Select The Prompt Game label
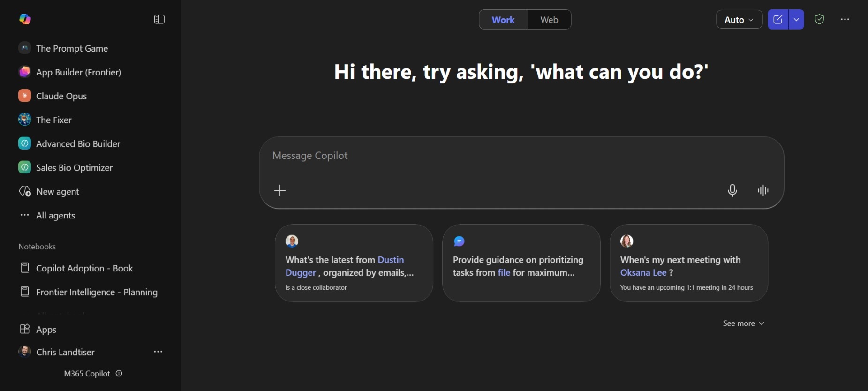The image size is (868, 391). pyautogui.click(x=72, y=48)
